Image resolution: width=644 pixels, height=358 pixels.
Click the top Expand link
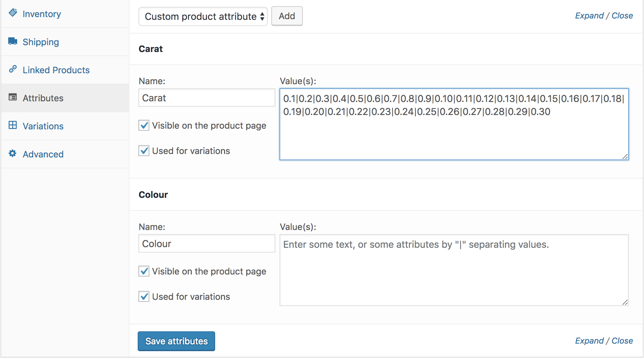(589, 16)
